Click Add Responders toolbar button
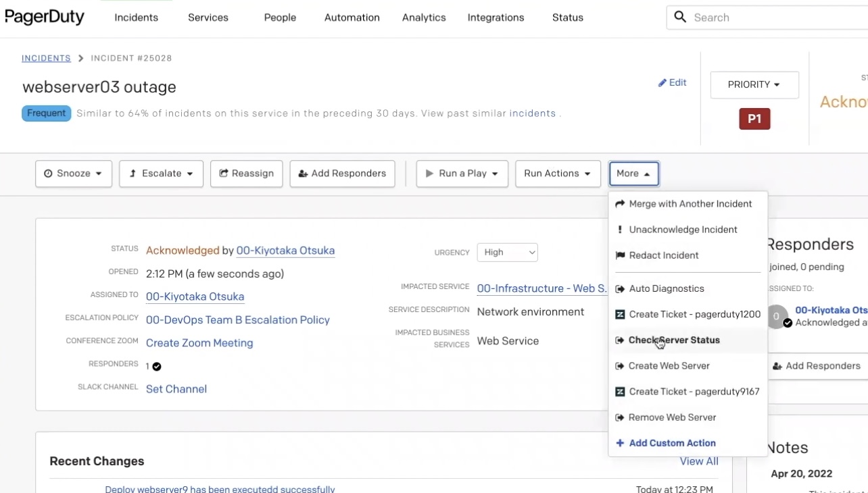This screenshot has width=868, height=493. [x=342, y=174]
